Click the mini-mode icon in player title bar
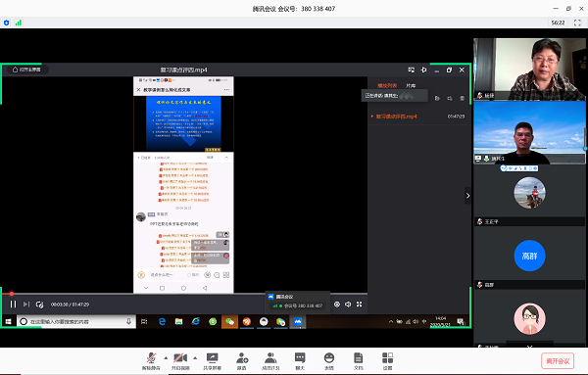This screenshot has width=588, height=375. pyautogui.click(x=412, y=70)
